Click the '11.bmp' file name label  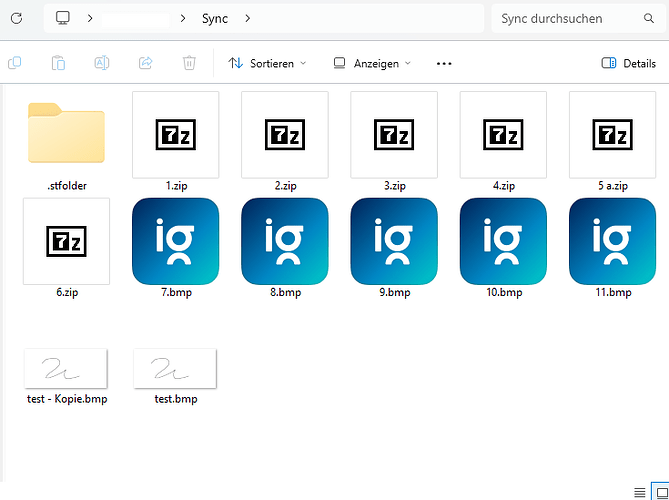click(x=613, y=292)
